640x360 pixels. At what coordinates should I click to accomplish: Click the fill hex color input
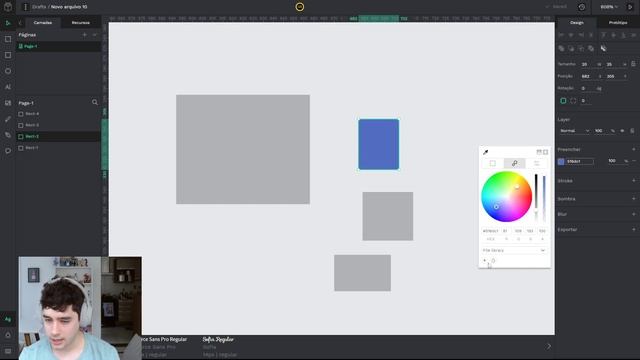click(580, 161)
